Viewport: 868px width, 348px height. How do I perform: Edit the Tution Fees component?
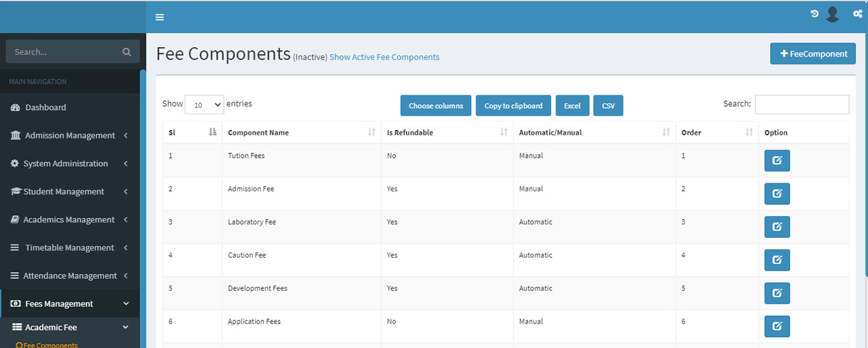coord(777,160)
